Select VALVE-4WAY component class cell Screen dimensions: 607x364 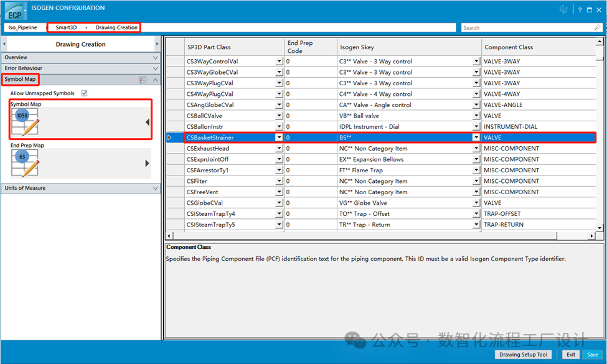point(539,94)
